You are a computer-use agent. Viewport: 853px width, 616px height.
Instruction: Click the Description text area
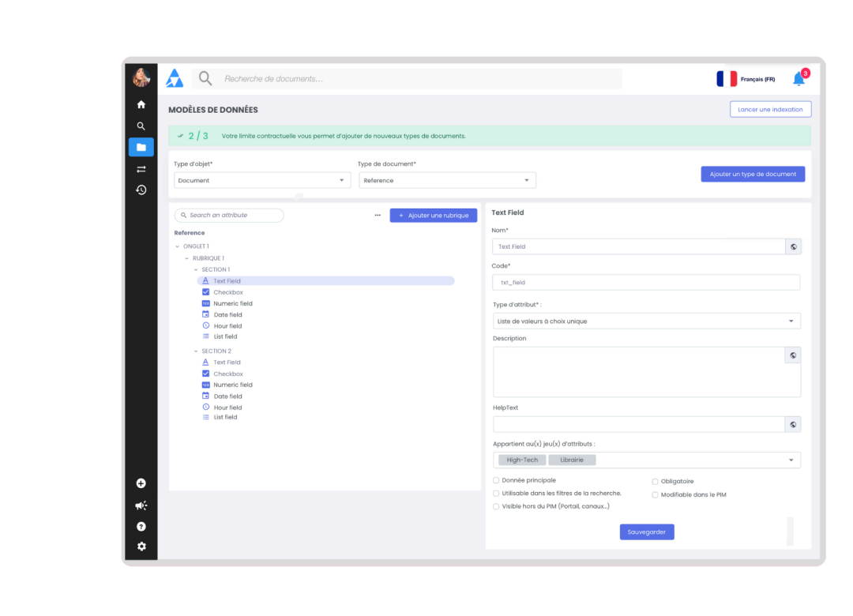[646, 372]
